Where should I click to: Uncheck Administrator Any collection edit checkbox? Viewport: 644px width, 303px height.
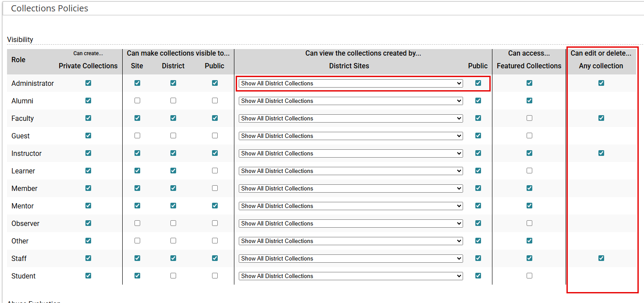pos(602,83)
